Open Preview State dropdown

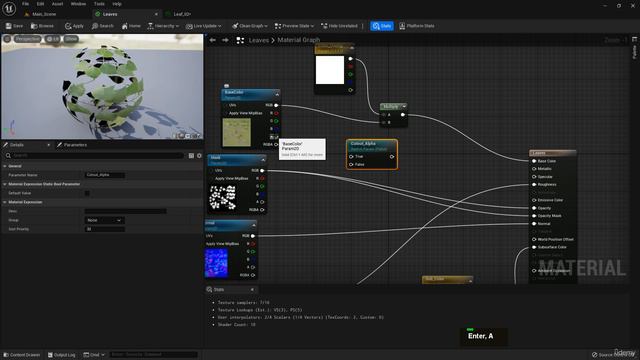(294, 26)
